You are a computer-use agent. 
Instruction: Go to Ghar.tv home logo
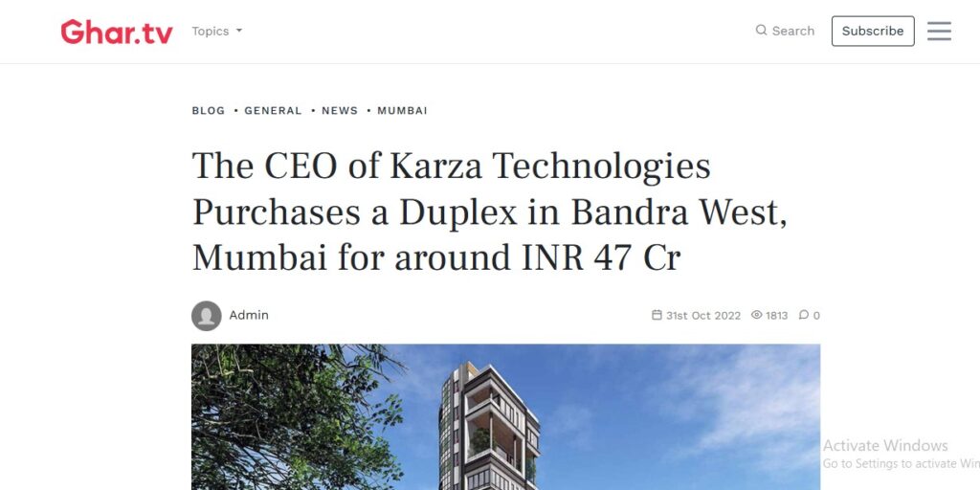tap(117, 32)
